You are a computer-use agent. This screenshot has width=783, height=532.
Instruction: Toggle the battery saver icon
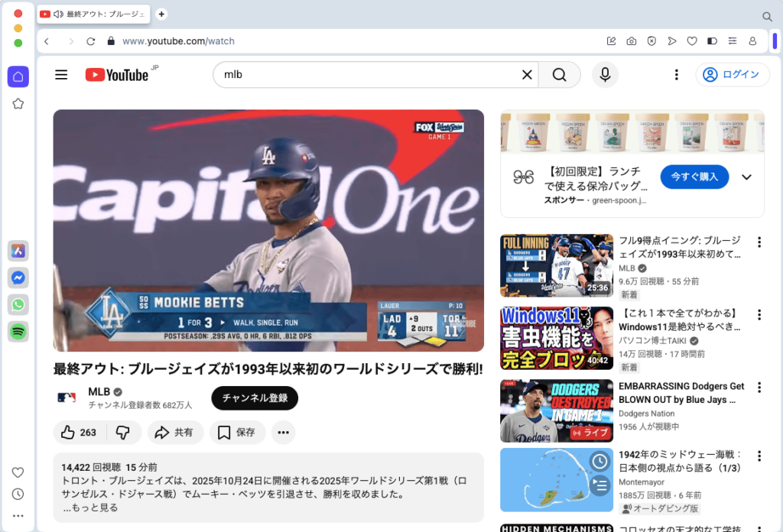click(712, 41)
